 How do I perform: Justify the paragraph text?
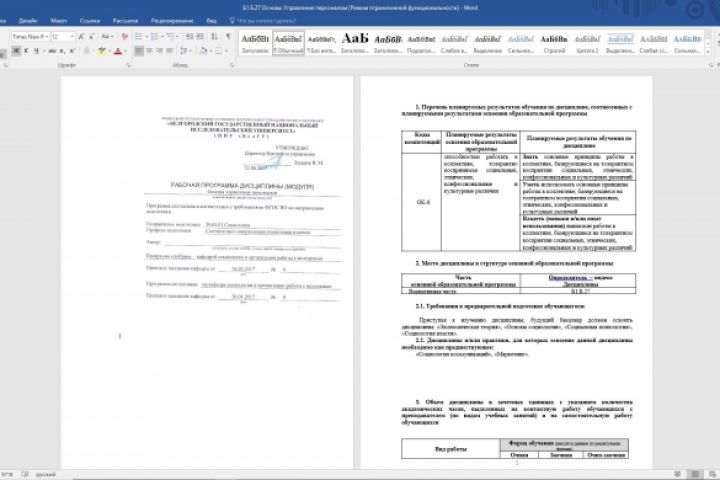[x=169, y=51]
